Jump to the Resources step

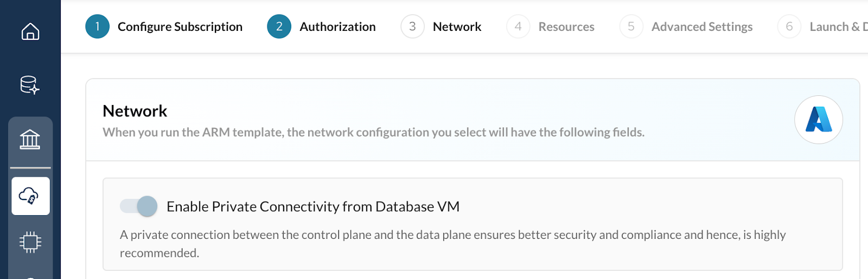click(x=566, y=27)
